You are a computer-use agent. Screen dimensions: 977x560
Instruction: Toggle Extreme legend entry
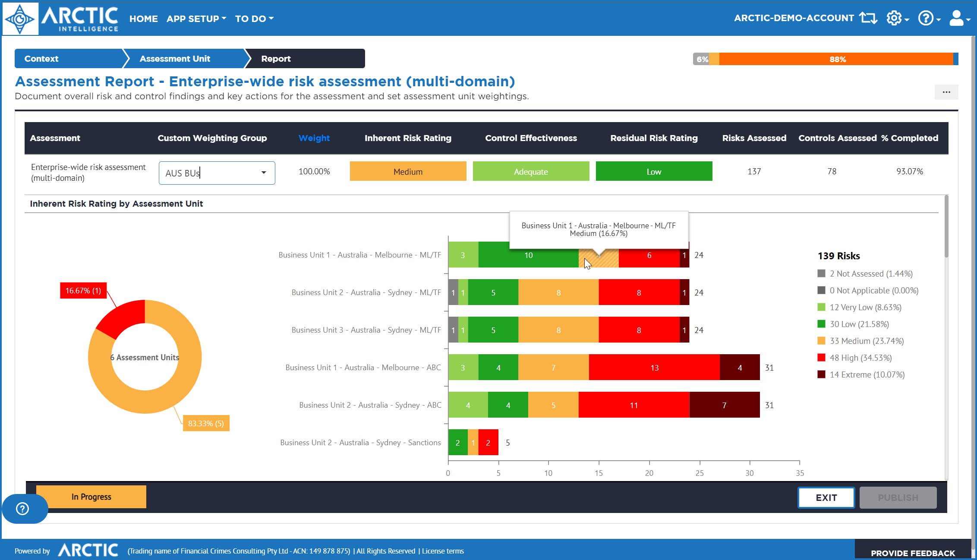(x=861, y=374)
